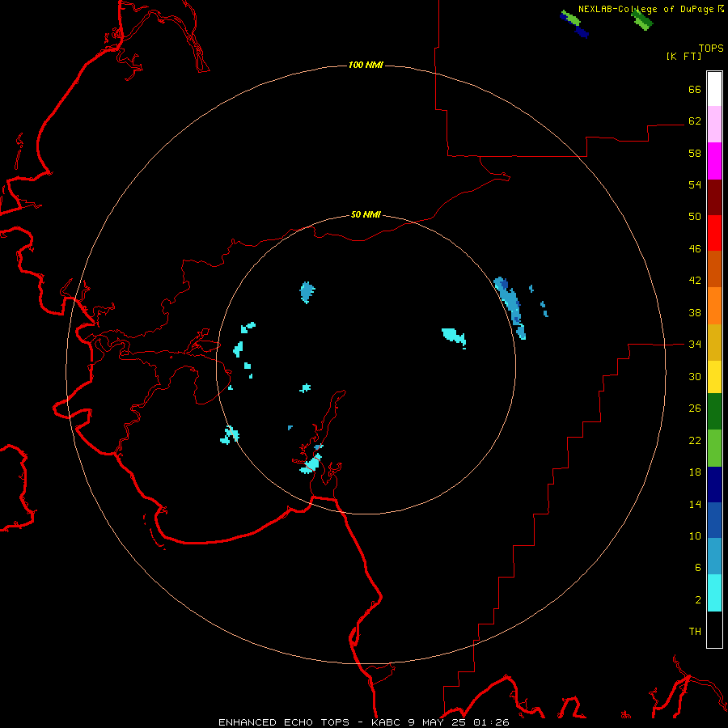Click the '100 NMI' range ring label
The height and width of the screenshot is (728, 728).
pyautogui.click(x=366, y=65)
